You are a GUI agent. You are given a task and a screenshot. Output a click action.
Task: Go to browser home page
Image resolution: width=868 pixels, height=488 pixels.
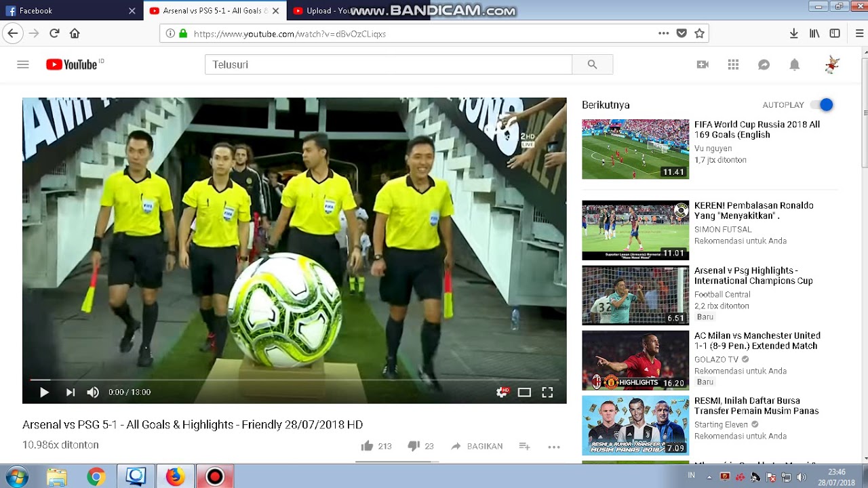pos(75,33)
